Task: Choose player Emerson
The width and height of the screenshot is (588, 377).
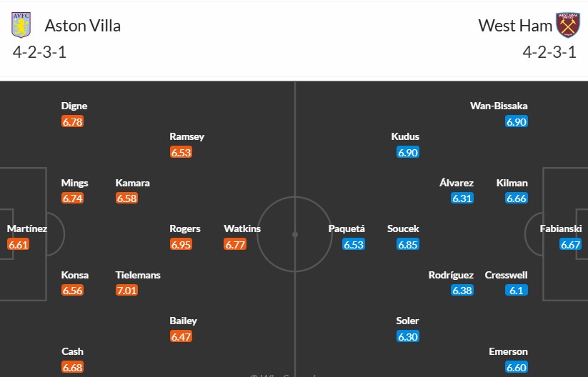Action: pyautogui.click(x=508, y=351)
